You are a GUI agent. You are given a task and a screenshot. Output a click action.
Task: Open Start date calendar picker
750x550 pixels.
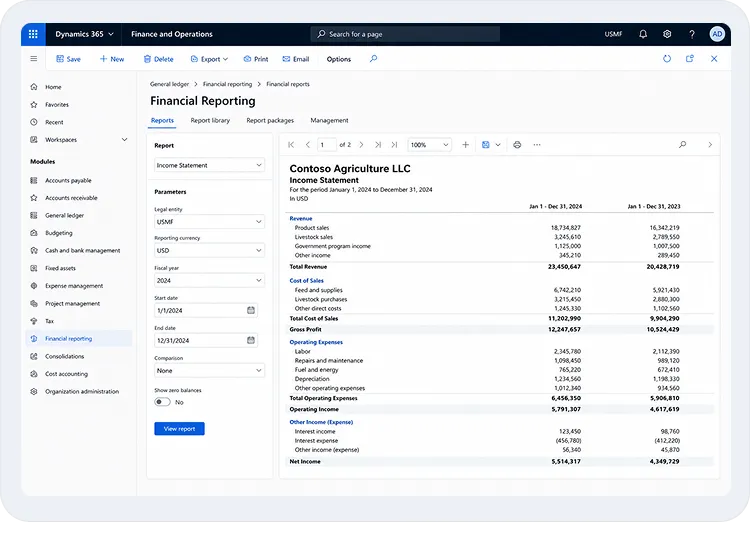tap(251, 310)
